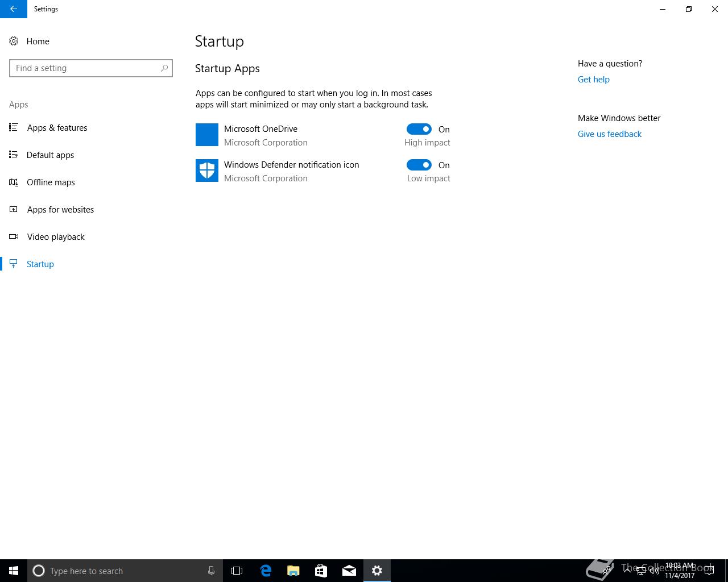728x582 pixels.
Task: Click the Windows Defender shield icon
Action: click(x=207, y=171)
